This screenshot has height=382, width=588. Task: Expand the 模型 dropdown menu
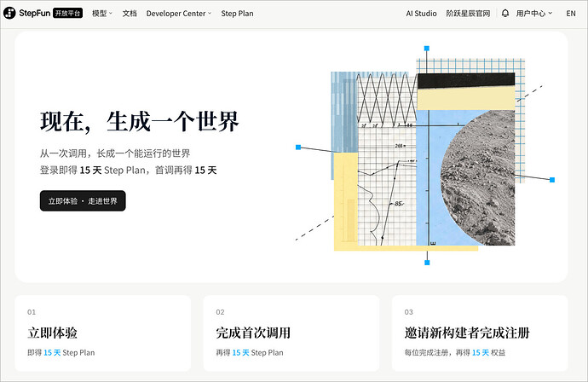pos(102,14)
